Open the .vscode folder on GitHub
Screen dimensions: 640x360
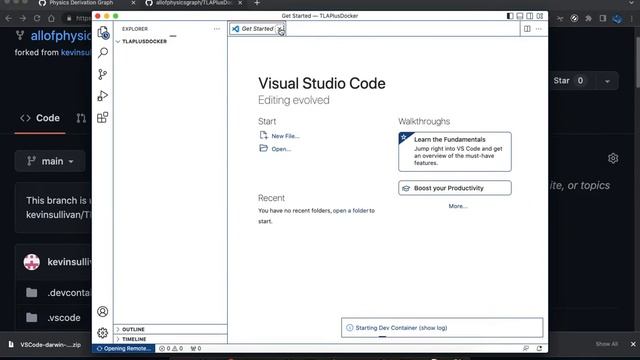pos(64,318)
